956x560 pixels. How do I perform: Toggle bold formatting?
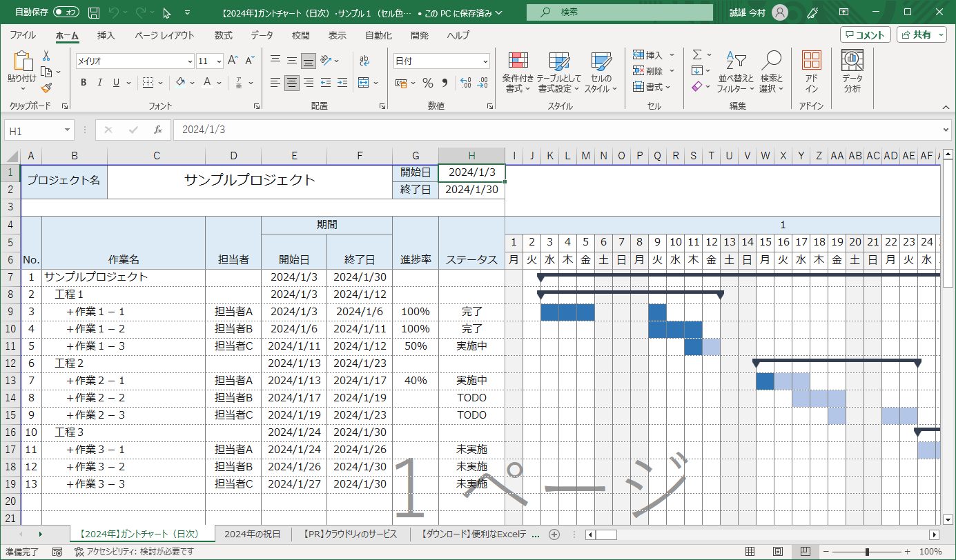click(x=84, y=83)
